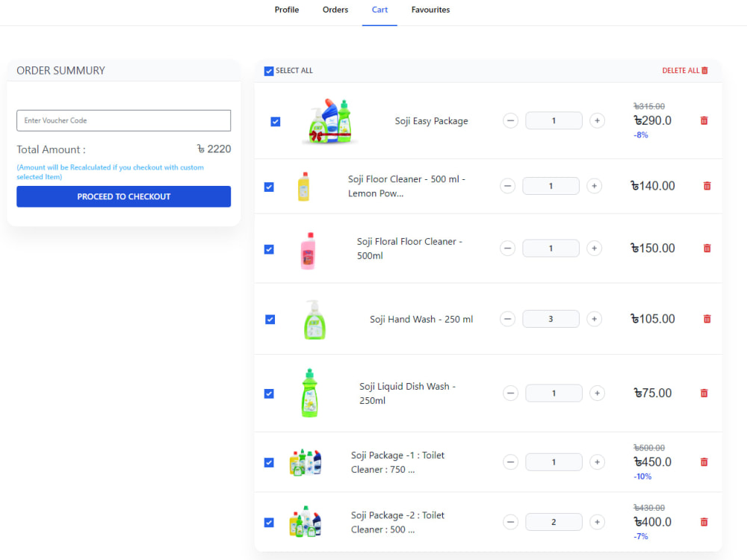This screenshot has width=747, height=560.
Task: Increase Soji Liquid Dish Wash quantity
Action: point(597,393)
